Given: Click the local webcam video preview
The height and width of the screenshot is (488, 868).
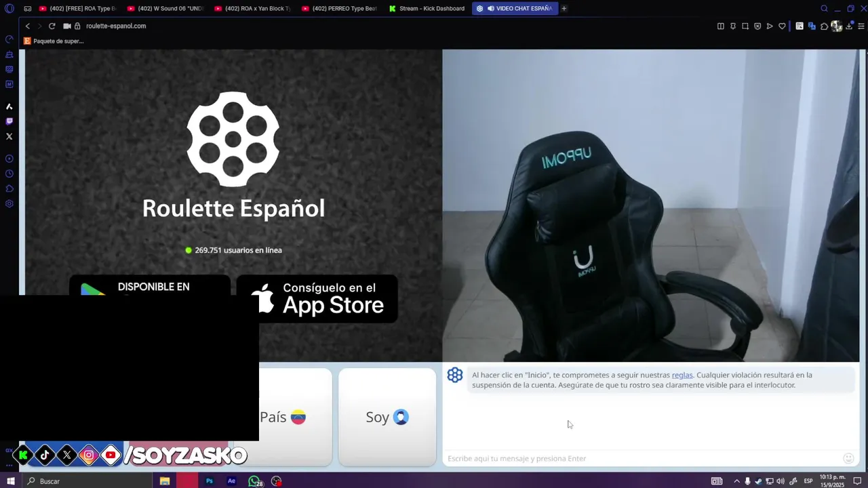Looking at the screenshot, I should [651, 205].
